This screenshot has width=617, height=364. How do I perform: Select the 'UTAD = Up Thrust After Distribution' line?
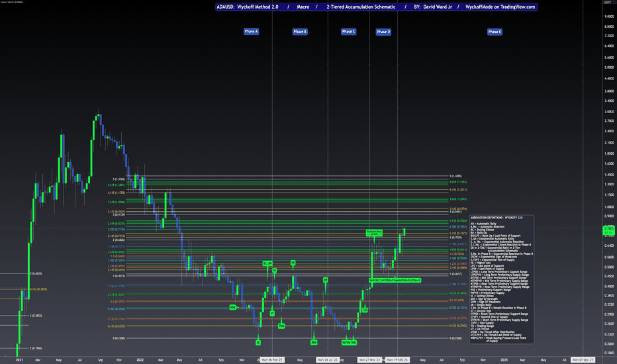493,332
